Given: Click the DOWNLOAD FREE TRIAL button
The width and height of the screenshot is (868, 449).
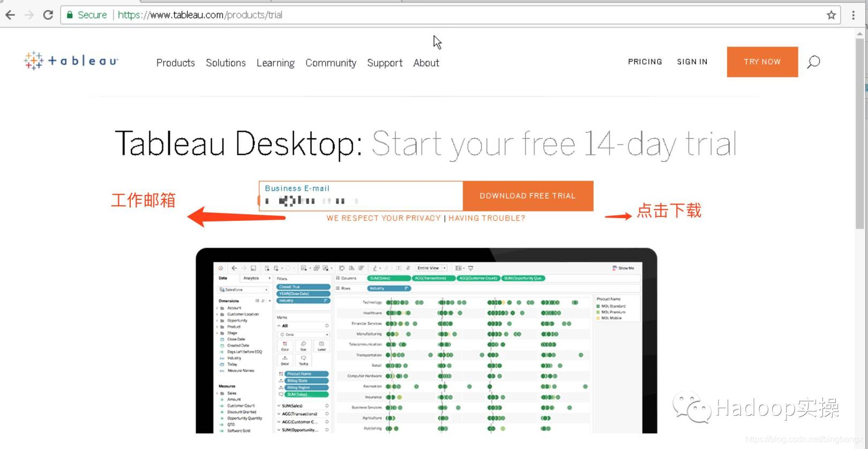Looking at the screenshot, I should point(528,196).
